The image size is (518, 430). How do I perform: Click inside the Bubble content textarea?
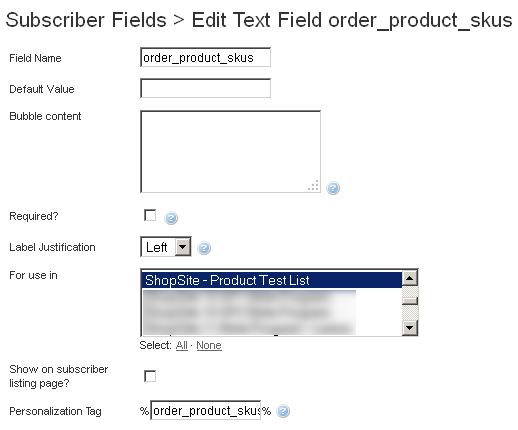[230, 152]
